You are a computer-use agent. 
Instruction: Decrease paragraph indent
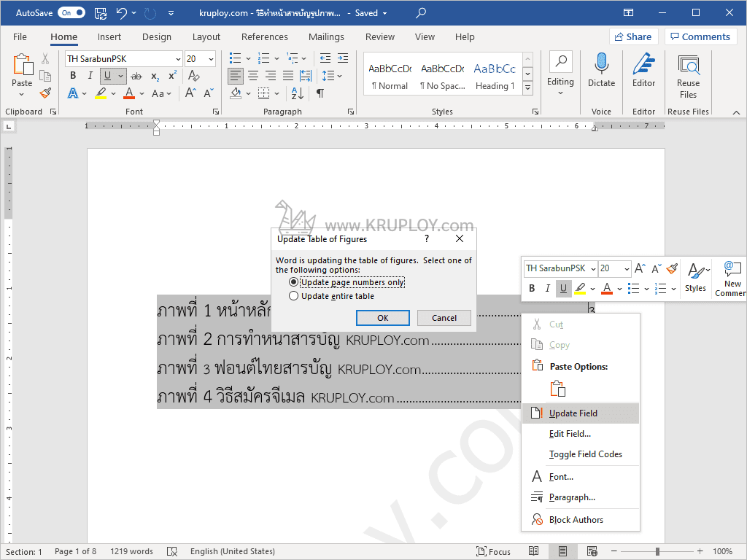[325, 58]
